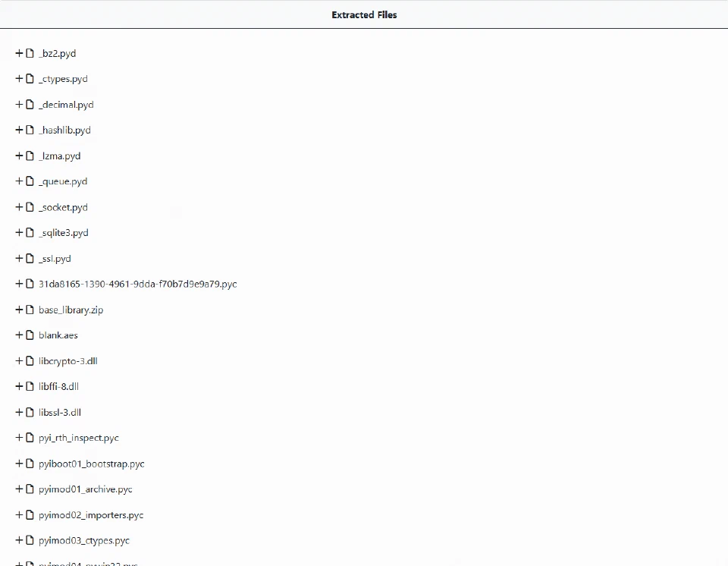The width and height of the screenshot is (728, 566).
Task: Select the libcrypto-3.dll file name
Action: (x=68, y=362)
